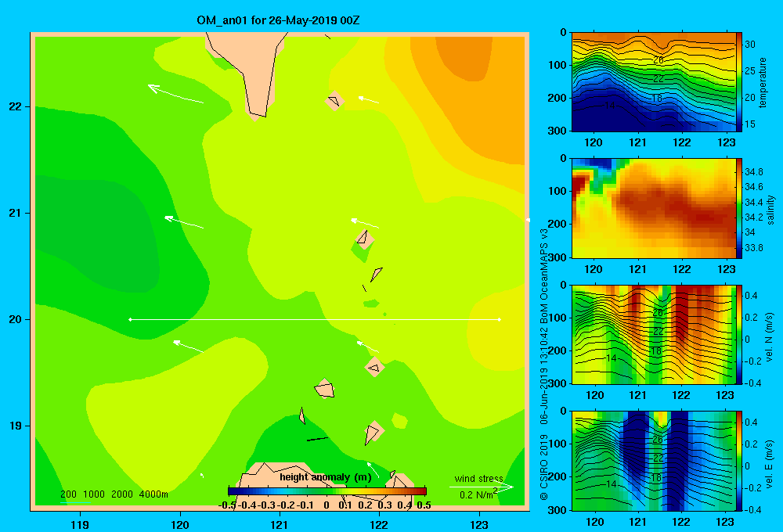The width and height of the screenshot is (783, 532).
Task: Click the 30 tick on the temperature color bar
Action: [750, 45]
